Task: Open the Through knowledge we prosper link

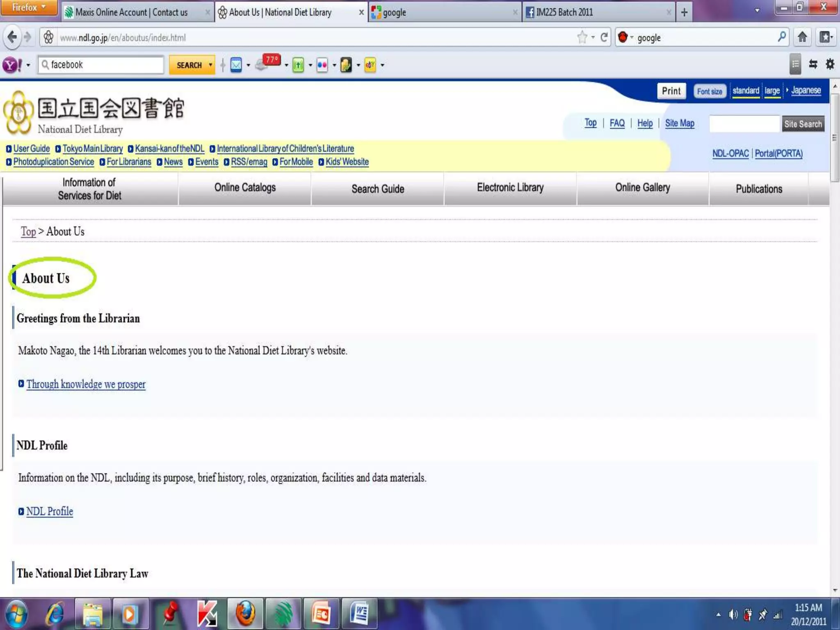Action: pos(86,384)
